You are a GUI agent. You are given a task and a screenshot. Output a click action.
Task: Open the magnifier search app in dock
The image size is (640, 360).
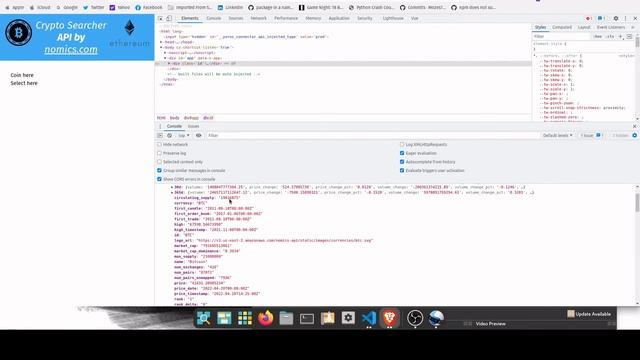click(203, 318)
